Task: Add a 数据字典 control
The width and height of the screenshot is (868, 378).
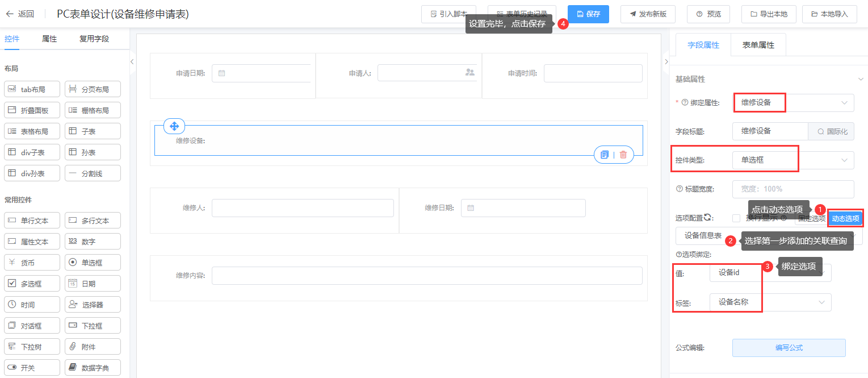Action: click(x=93, y=368)
